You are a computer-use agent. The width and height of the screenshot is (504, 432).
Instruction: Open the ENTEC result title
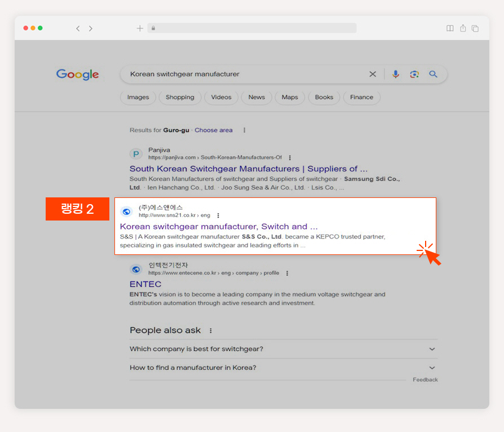click(x=145, y=284)
